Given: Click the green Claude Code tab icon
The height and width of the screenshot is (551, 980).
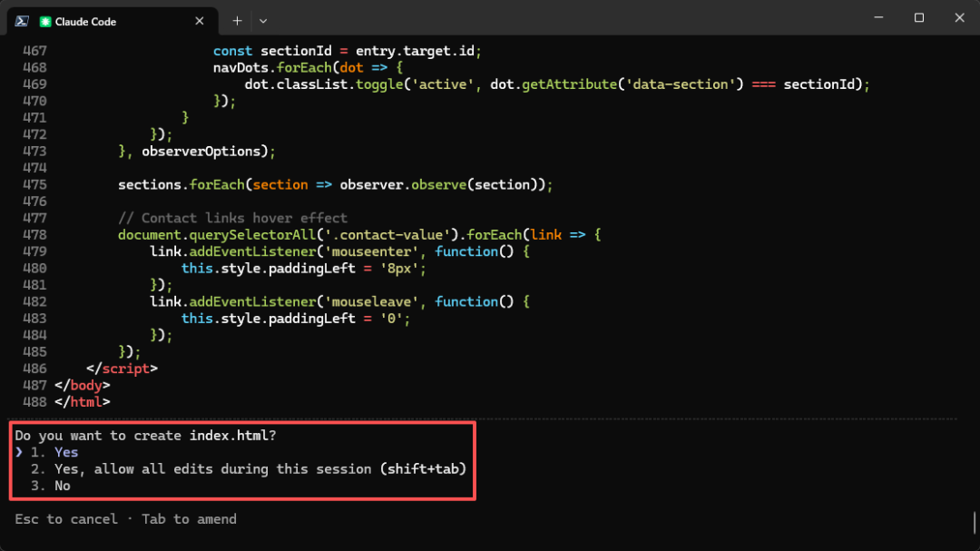Looking at the screenshot, I should pyautogui.click(x=45, y=21).
